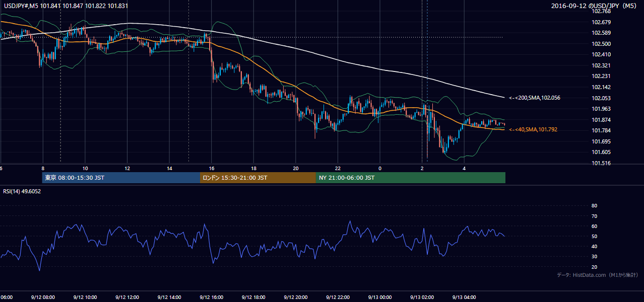Click the 102.768 price axis label

[601, 11]
